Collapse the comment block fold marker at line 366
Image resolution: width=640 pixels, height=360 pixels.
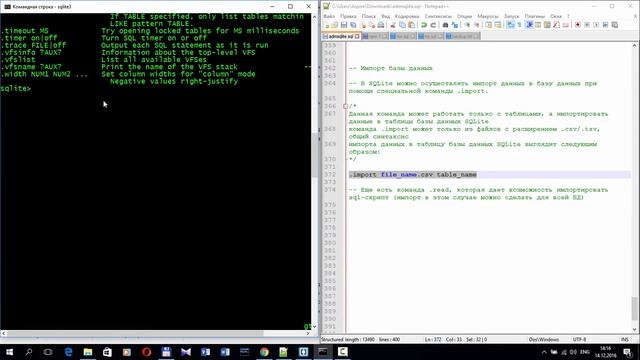click(346, 106)
